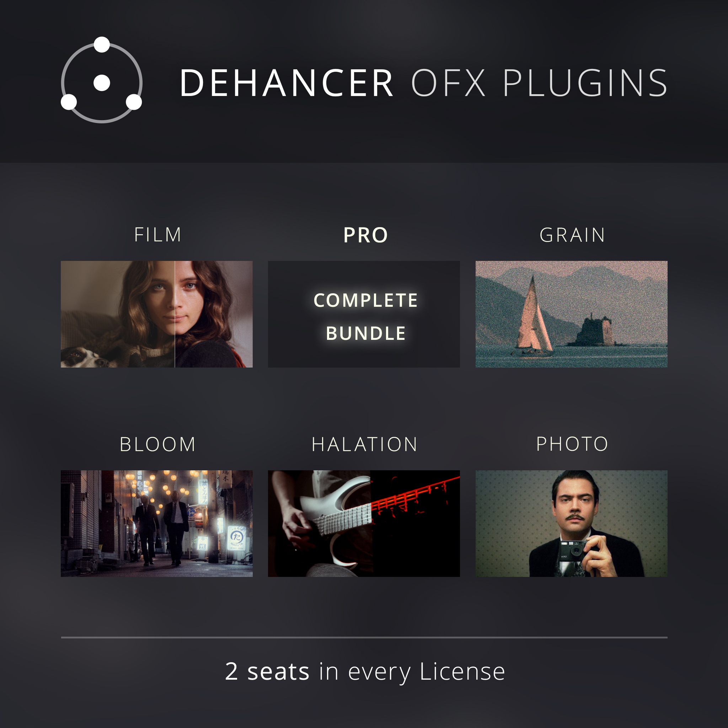This screenshot has height=728, width=728.
Task: Click the Complete Bundle tile
Action: (364, 314)
